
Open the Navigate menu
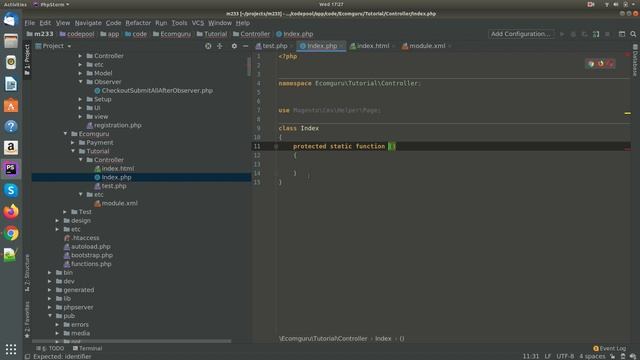click(x=88, y=23)
